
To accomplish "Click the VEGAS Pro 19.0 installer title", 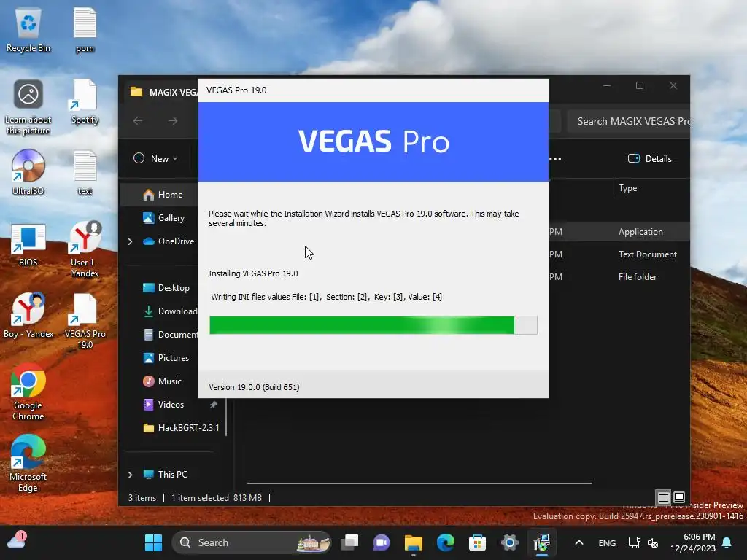I will (x=236, y=90).
